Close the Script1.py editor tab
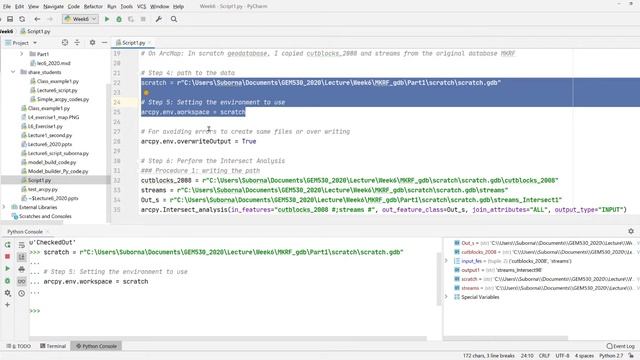 [x=149, y=42]
